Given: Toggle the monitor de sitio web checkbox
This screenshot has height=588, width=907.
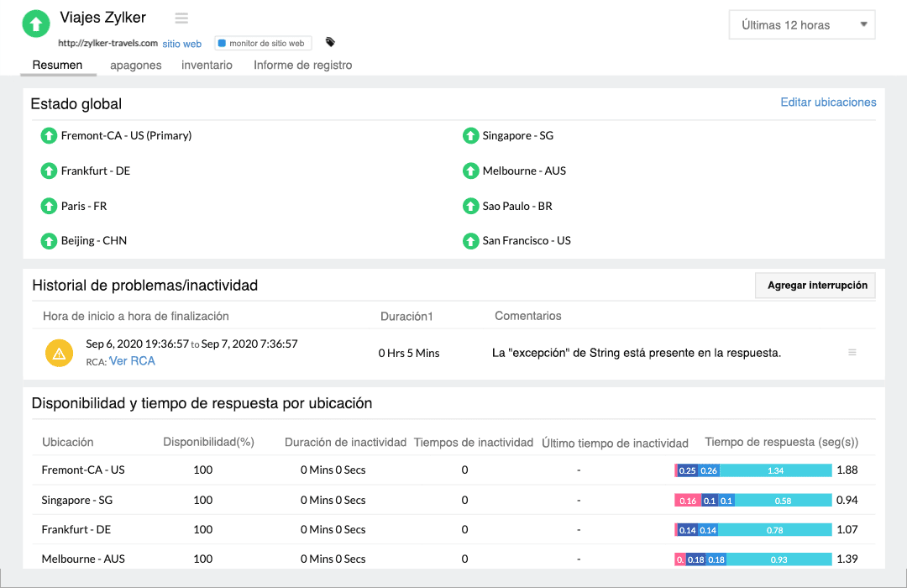Looking at the screenshot, I should (221, 42).
